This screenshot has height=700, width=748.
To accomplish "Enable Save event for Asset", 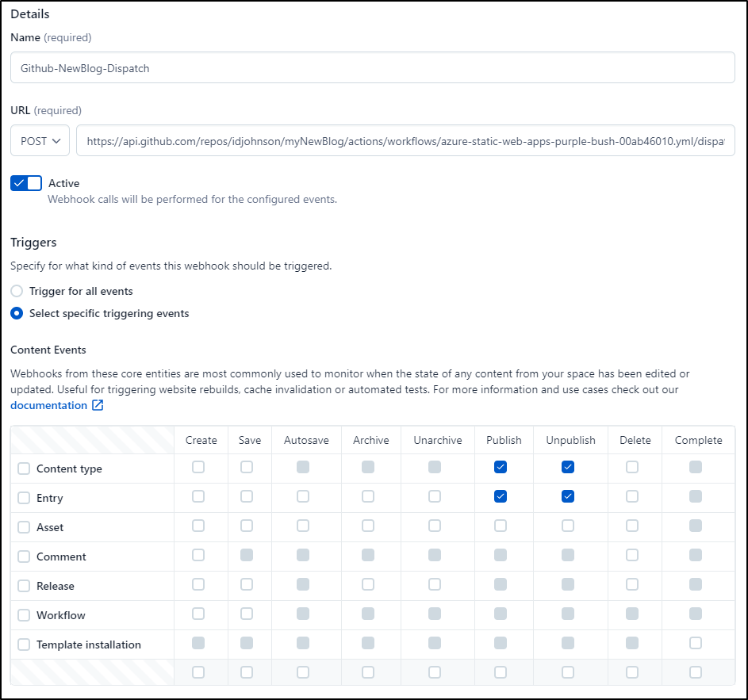I will click(247, 526).
